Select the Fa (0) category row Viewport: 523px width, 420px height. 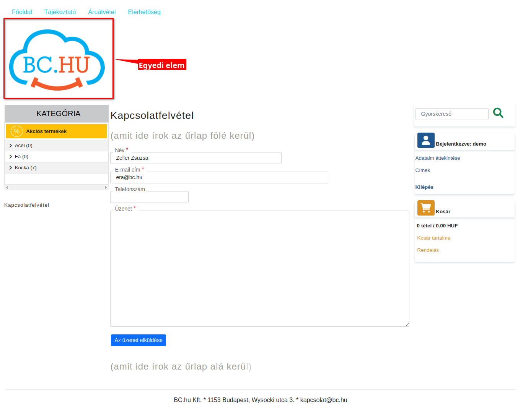point(56,157)
